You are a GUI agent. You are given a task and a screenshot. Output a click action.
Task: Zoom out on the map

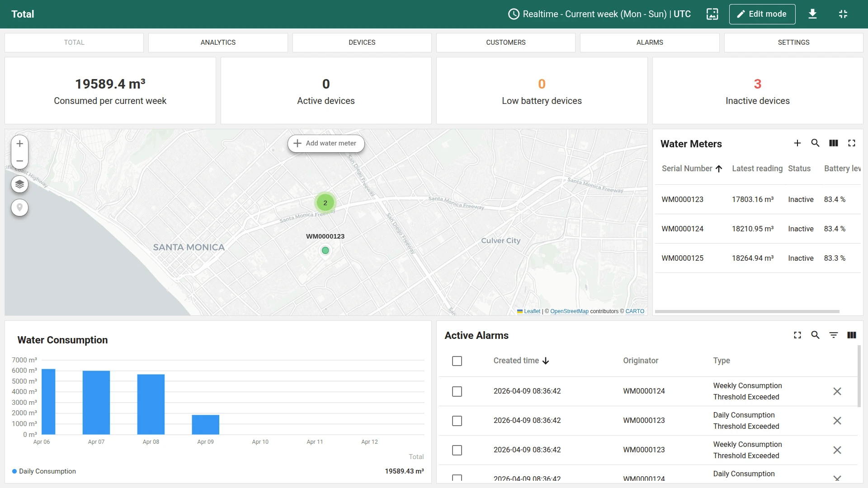coord(20,161)
